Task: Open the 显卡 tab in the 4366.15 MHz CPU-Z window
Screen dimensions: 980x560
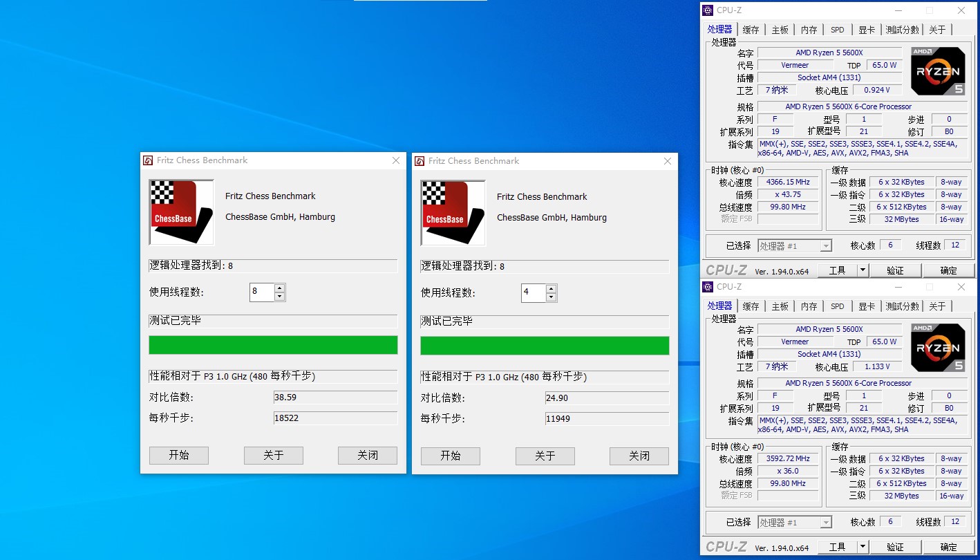Action: pyautogui.click(x=867, y=30)
